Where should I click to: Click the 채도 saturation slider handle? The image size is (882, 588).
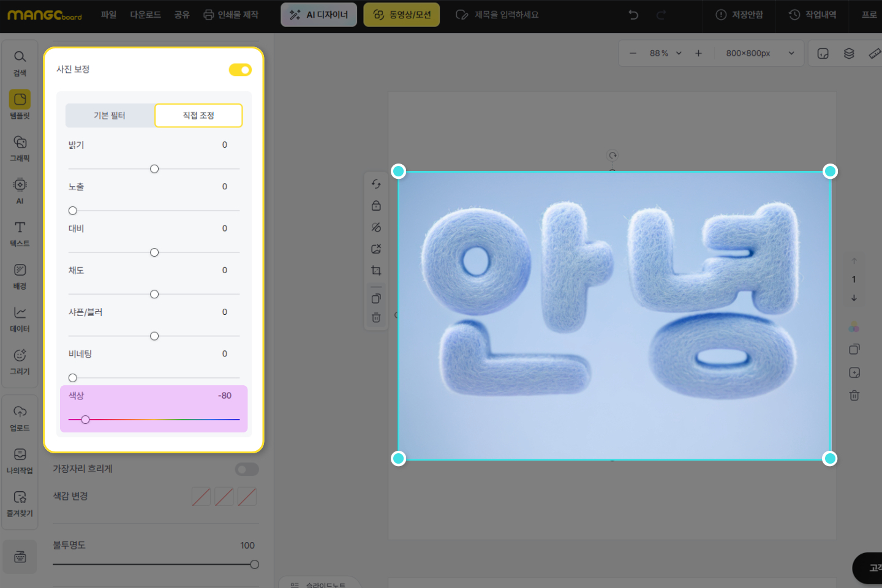[x=154, y=295]
